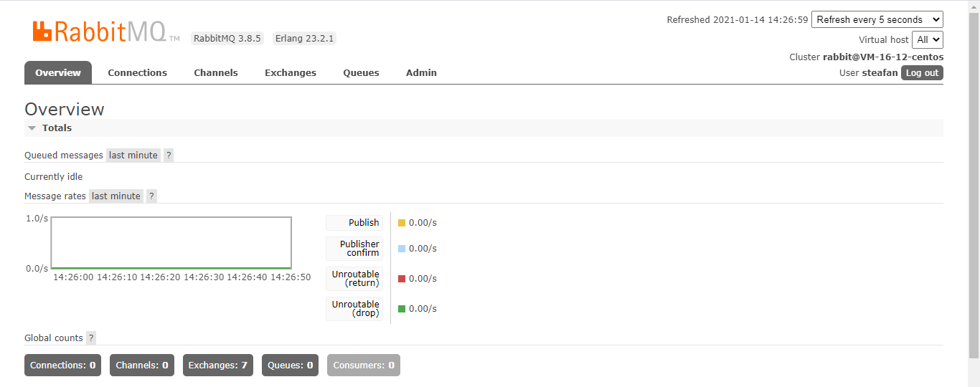Click the Erlang 23.2.1 version badge
Viewport: 980px width, 387px height.
tap(305, 39)
